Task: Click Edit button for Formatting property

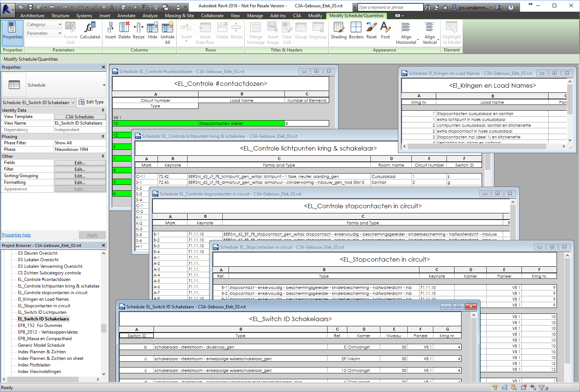Action: (x=80, y=183)
